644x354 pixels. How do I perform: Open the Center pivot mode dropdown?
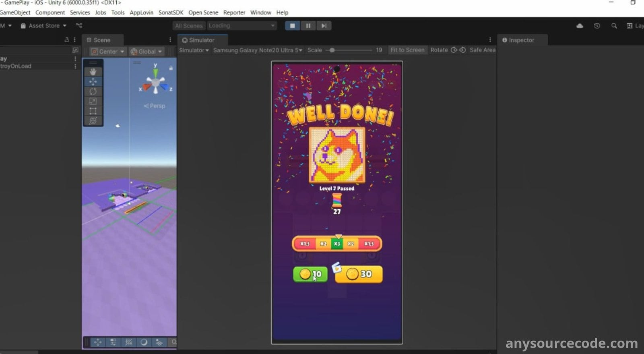click(x=107, y=52)
